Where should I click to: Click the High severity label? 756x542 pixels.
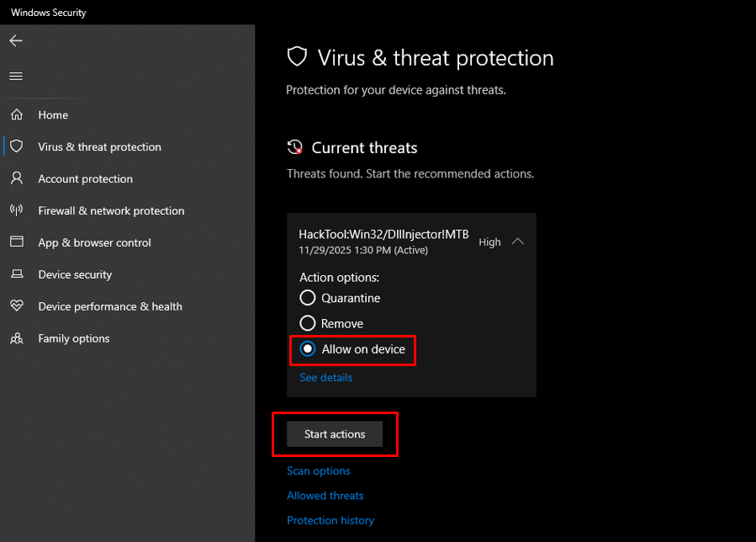[x=490, y=242]
